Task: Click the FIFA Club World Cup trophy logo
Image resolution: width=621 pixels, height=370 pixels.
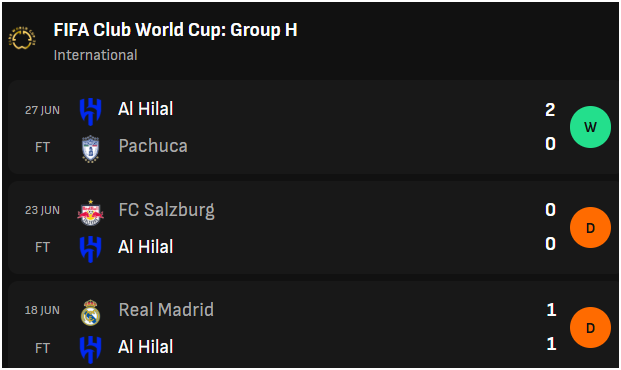Action: (x=22, y=38)
